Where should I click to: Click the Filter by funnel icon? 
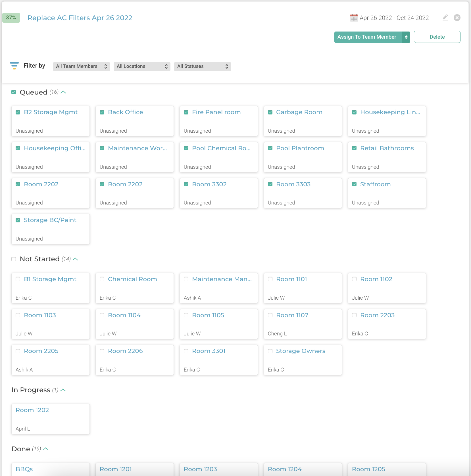(14, 66)
